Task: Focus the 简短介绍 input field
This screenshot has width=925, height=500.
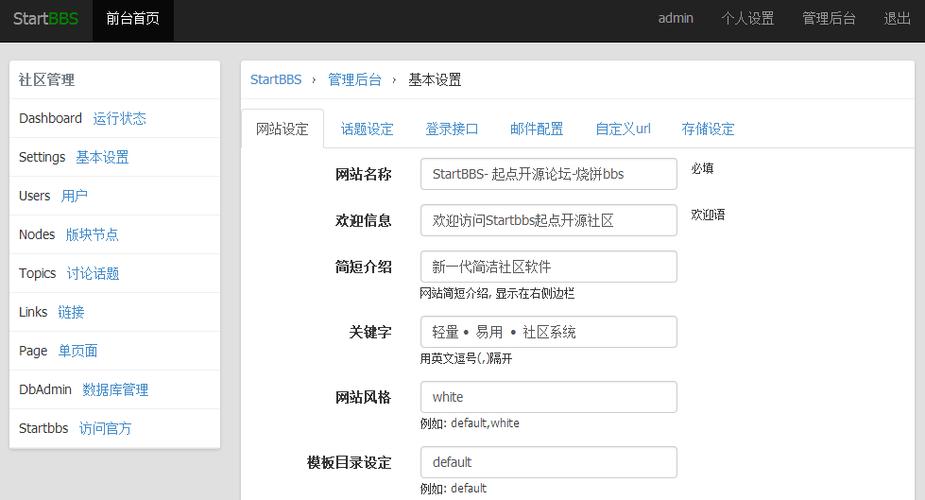Action: click(549, 267)
